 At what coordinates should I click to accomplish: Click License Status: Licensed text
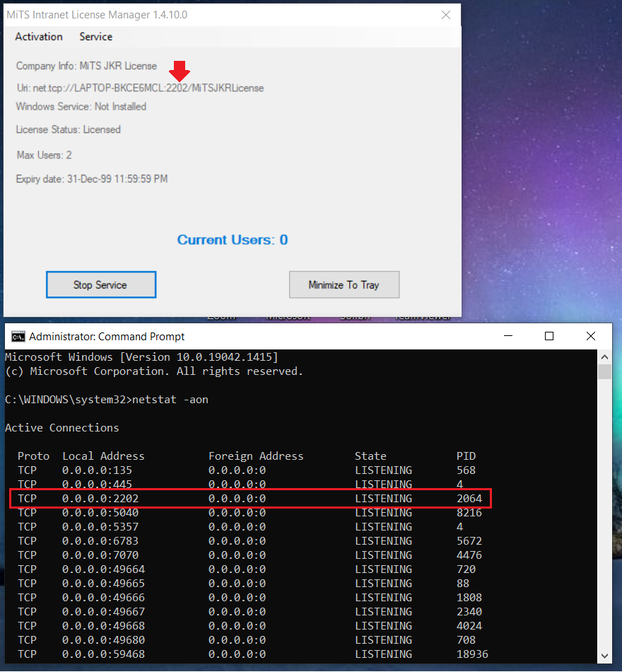[x=69, y=130]
